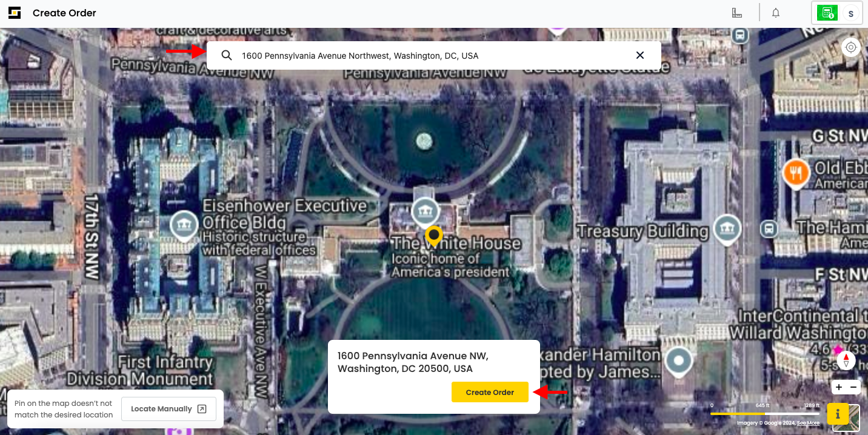This screenshot has width=868, height=435.
Task: Open the S user profile avatar
Action: coord(851,13)
